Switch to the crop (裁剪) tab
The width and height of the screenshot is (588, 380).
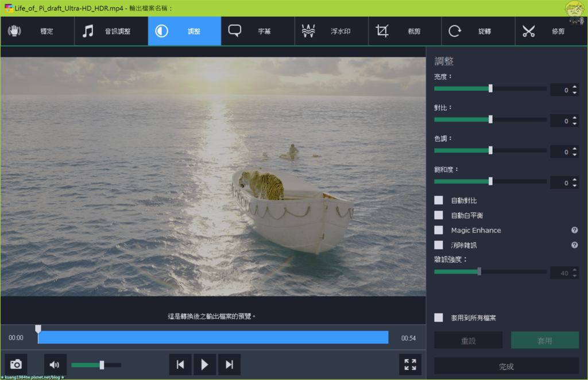click(405, 31)
